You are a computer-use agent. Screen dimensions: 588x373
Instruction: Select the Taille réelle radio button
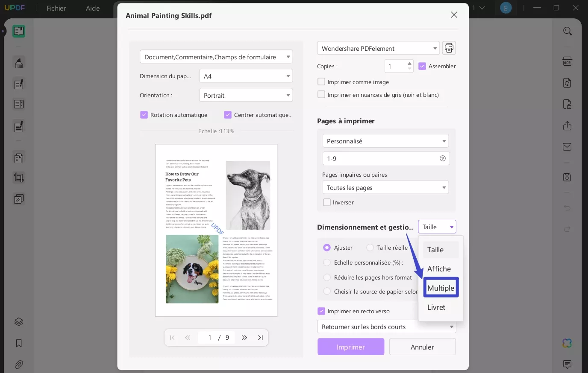[370, 248]
